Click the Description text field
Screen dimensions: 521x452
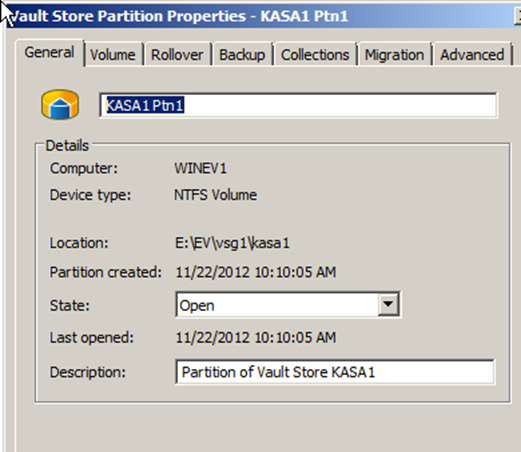point(335,372)
